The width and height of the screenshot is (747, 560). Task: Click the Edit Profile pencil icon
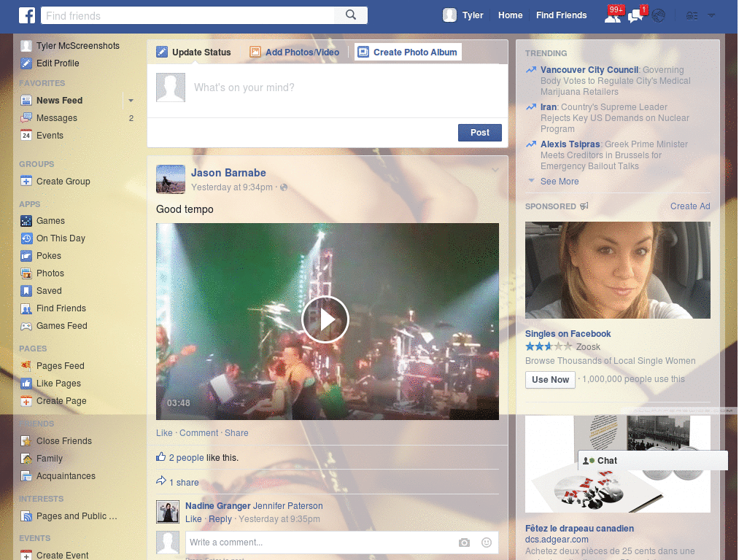(26, 63)
